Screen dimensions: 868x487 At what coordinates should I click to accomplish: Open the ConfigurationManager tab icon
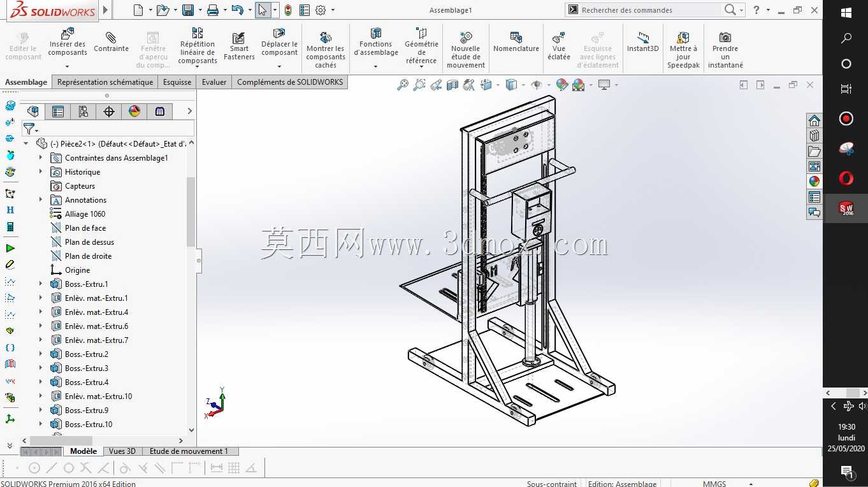click(x=83, y=112)
